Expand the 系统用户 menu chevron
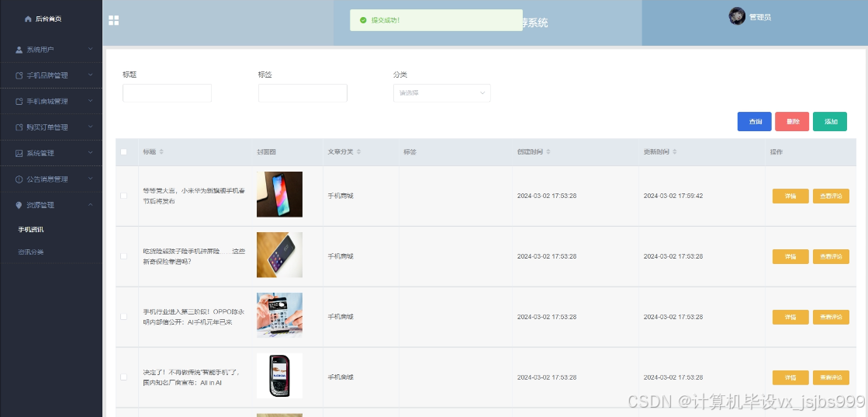The image size is (868, 417). coord(90,50)
